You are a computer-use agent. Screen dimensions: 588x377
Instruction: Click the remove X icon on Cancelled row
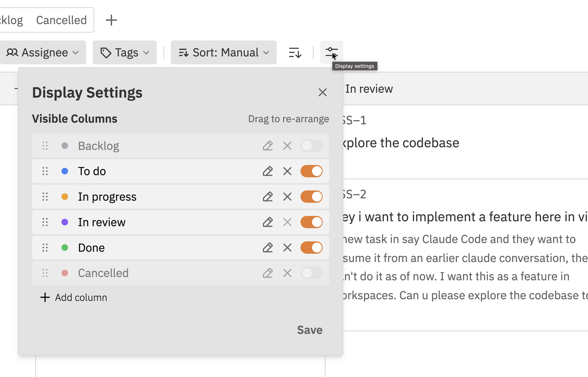coord(287,273)
